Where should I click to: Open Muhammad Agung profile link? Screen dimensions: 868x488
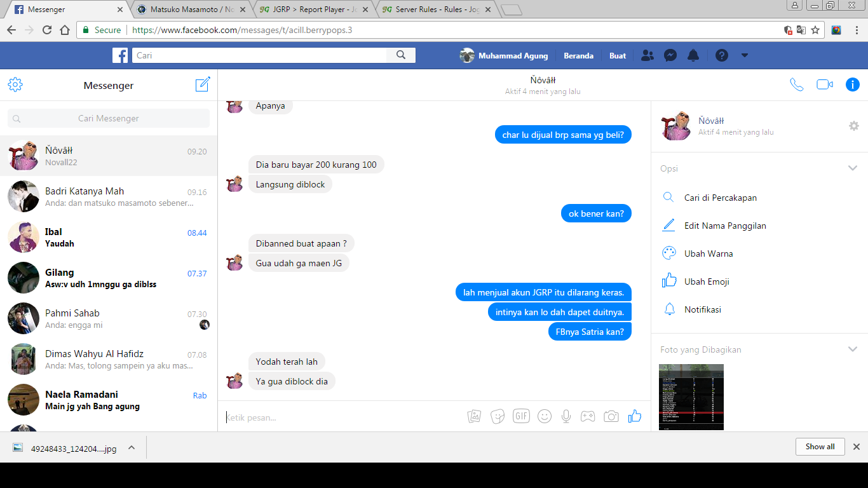504,55
